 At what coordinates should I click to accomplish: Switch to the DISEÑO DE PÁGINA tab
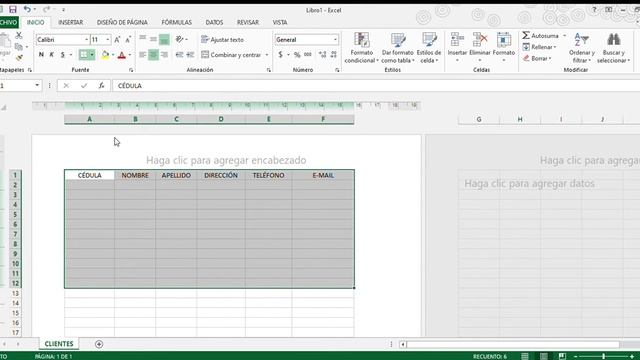[122, 22]
